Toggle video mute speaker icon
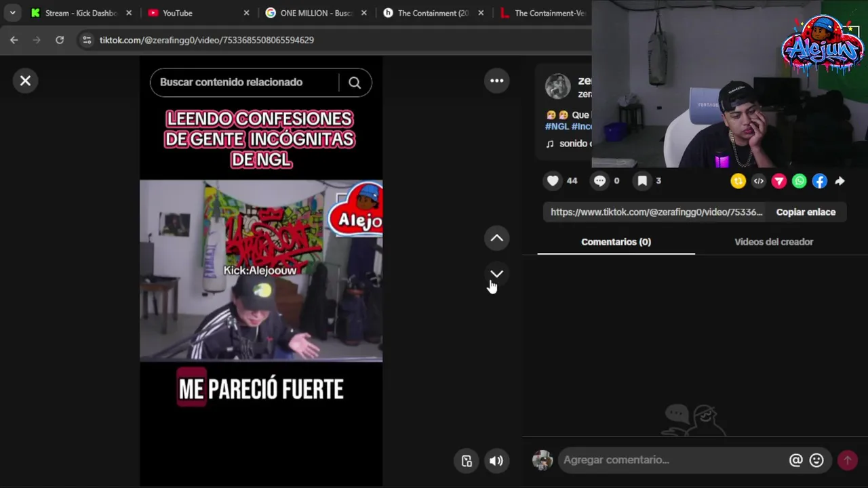868x488 pixels. (496, 461)
